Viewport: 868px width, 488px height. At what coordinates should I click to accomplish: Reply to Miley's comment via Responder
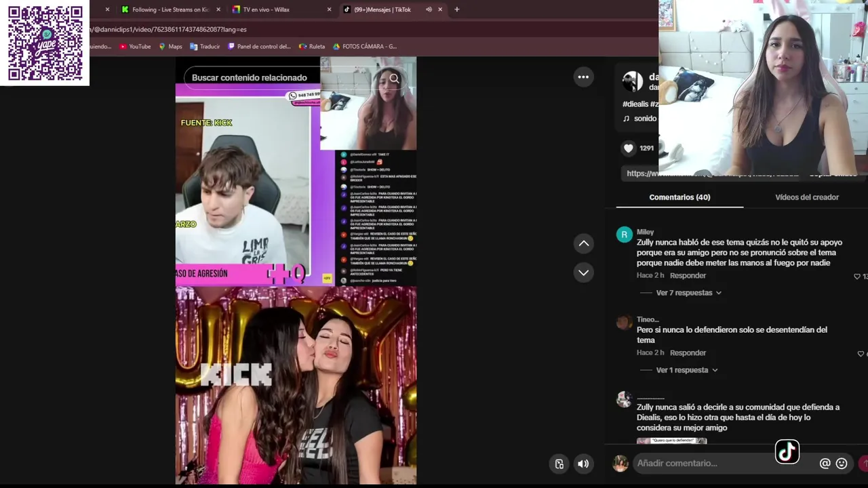[x=688, y=276]
